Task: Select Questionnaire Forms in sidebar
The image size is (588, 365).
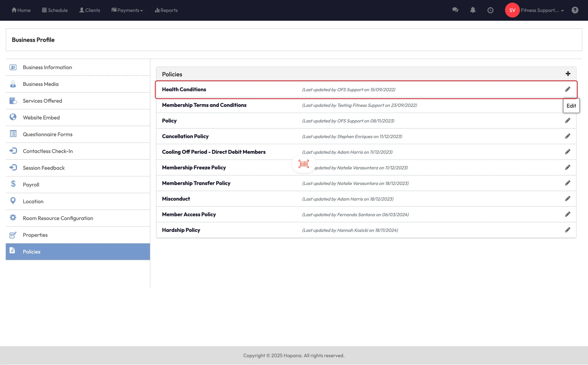Action: tap(48, 134)
